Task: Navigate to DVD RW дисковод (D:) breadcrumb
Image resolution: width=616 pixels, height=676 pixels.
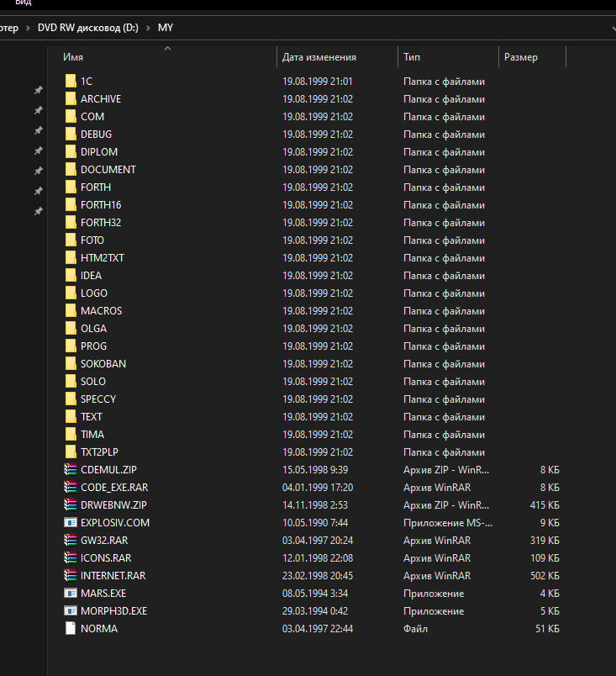Action: tap(88, 28)
